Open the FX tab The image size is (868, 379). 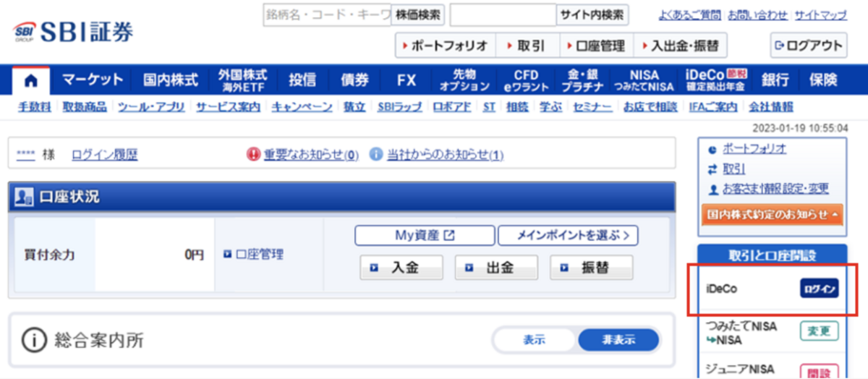tap(407, 80)
